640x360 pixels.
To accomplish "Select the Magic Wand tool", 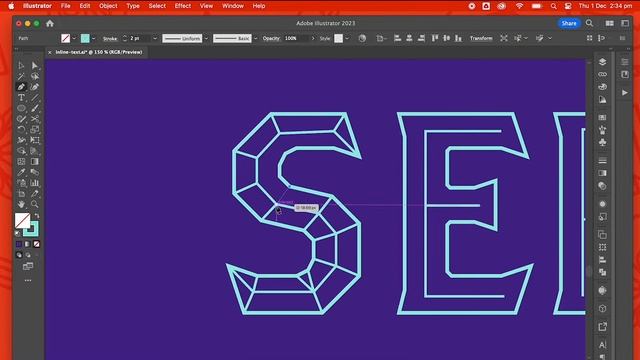I will tap(21, 76).
